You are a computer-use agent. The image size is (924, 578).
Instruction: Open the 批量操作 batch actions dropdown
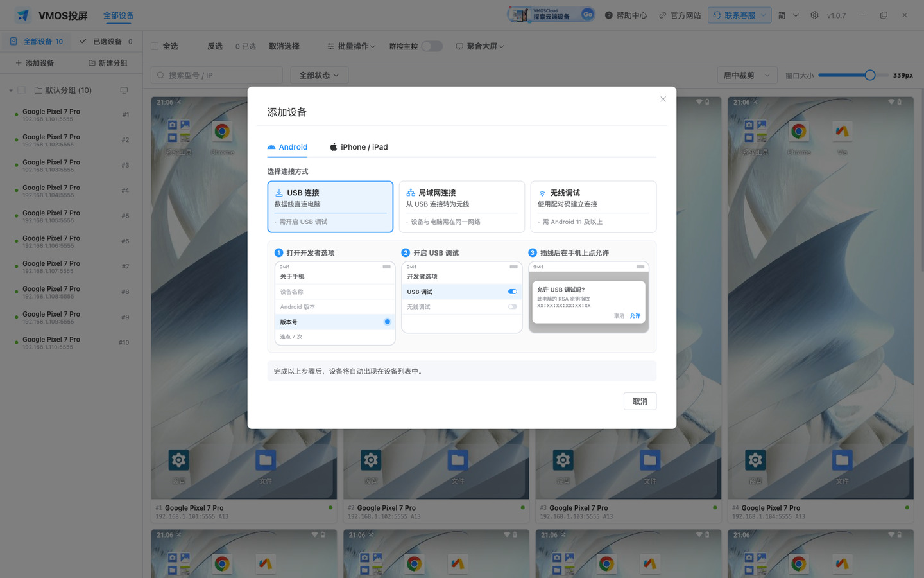click(351, 46)
